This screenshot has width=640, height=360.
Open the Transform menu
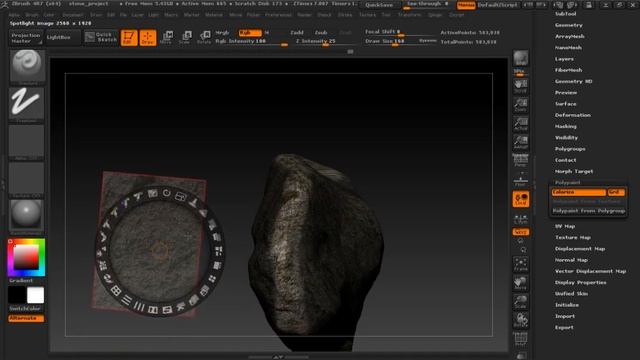[x=409, y=15]
